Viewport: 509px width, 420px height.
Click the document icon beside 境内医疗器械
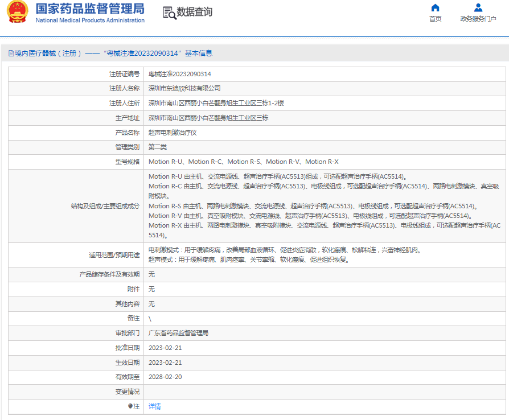[11, 53]
